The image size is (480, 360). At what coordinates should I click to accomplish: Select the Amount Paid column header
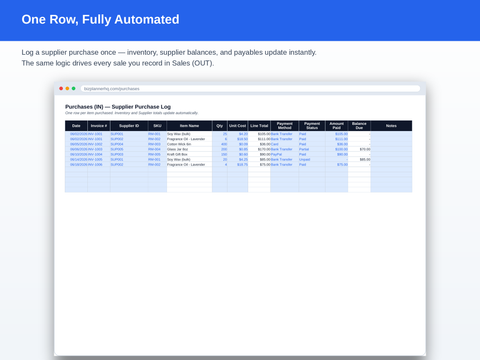(337, 126)
